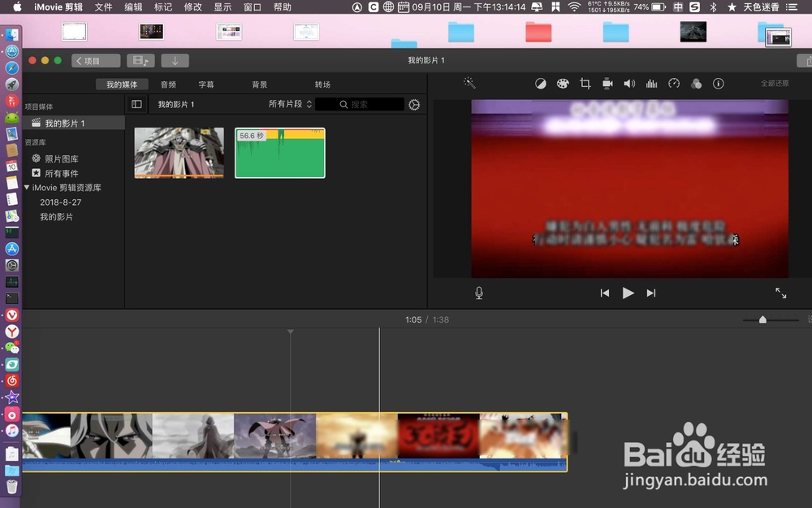Open the 编辑 menu
The height and width of the screenshot is (508, 812).
[x=133, y=7]
